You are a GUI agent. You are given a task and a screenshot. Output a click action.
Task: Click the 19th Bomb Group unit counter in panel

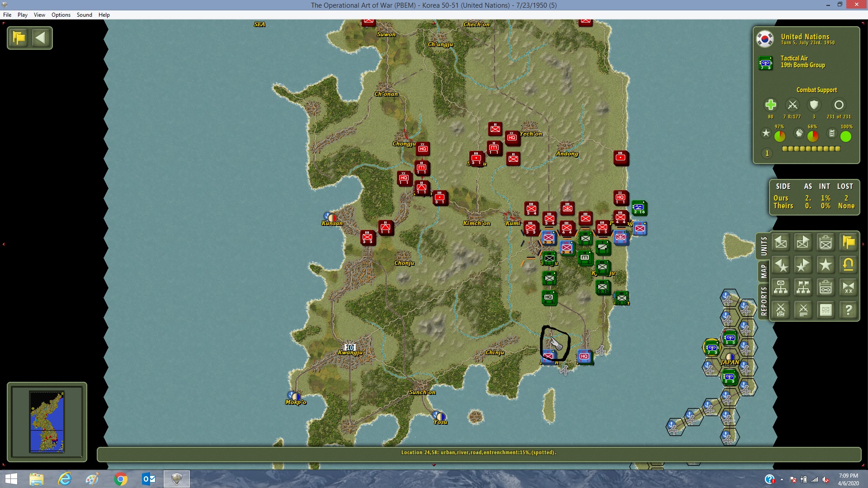tap(765, 63)
